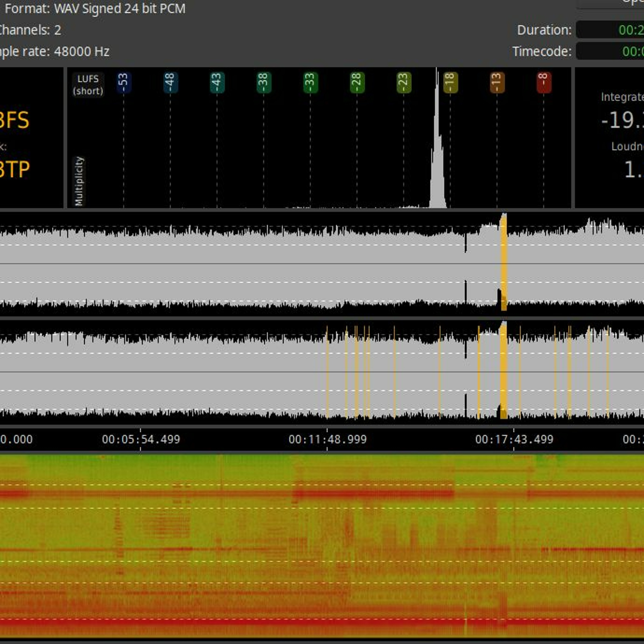The width and height of the screenshot is (644, 644).
Task: Click the dBTP true-peak readout
Action: click(x=14, y=169)
